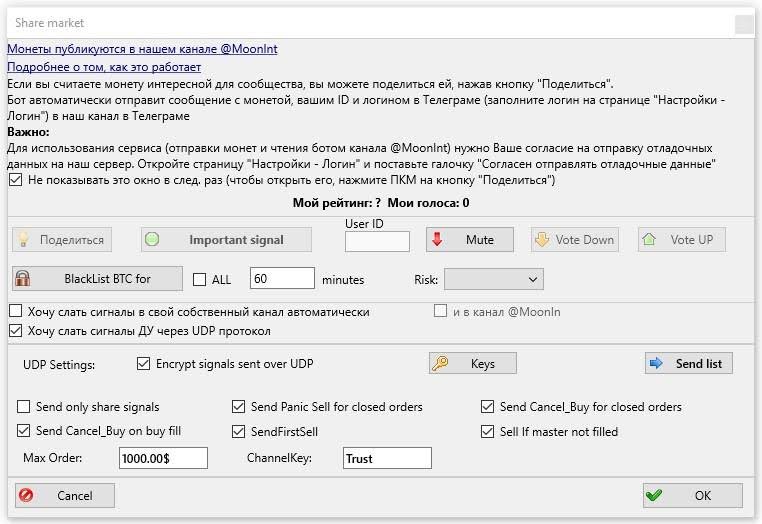The height and width of the screenshot is (524, 762).
Task: Disable Encrypt signals sent over UDP
Action: point(144,364)
